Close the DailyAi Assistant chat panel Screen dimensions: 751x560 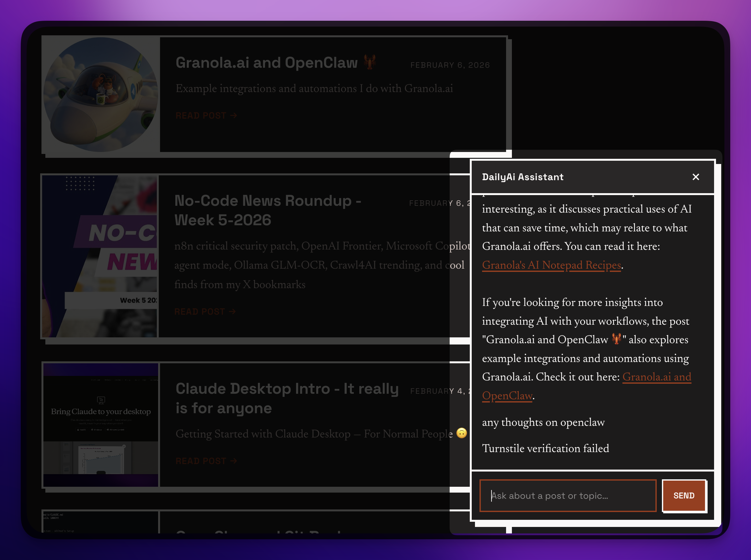[x=695, y=177]
